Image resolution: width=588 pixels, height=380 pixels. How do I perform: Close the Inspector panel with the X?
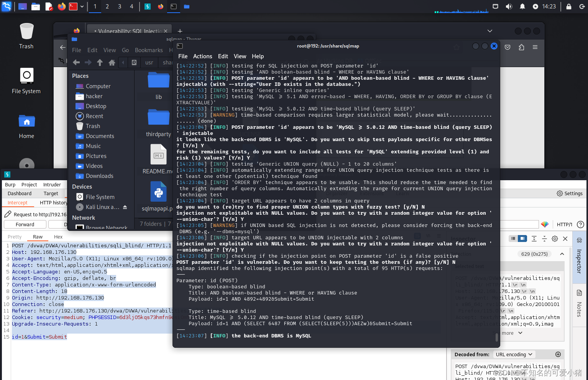tap(565, 239)
